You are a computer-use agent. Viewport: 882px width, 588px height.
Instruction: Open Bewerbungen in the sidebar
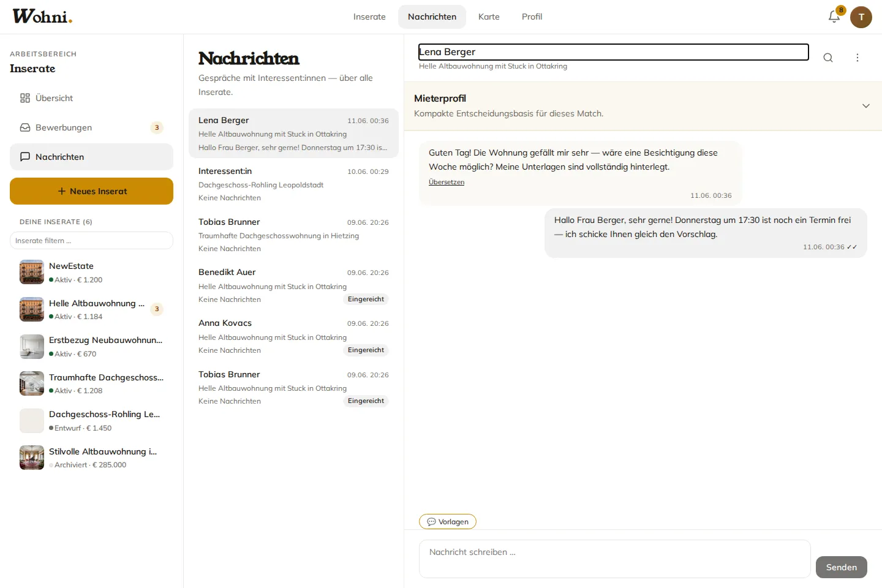pyautogui.click(x=91, y=127)
